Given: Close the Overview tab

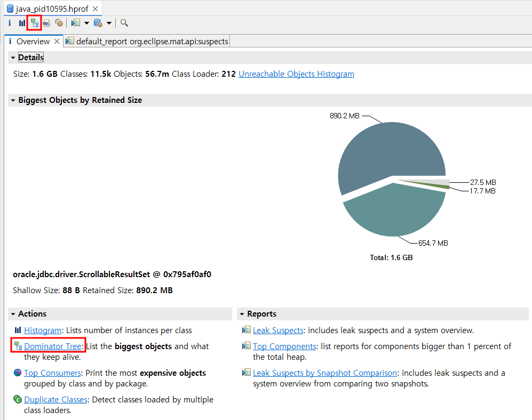Looking at the screenshot, I should coord(57,42).
